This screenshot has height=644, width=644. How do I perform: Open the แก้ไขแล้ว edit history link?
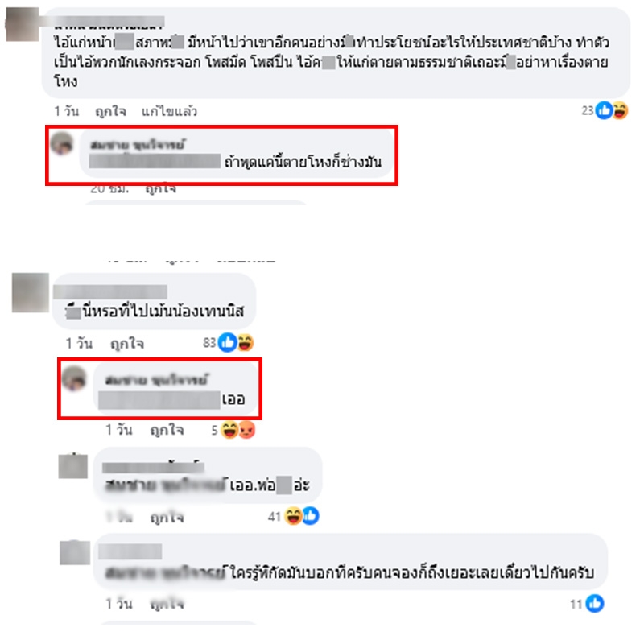pos(169,111)
